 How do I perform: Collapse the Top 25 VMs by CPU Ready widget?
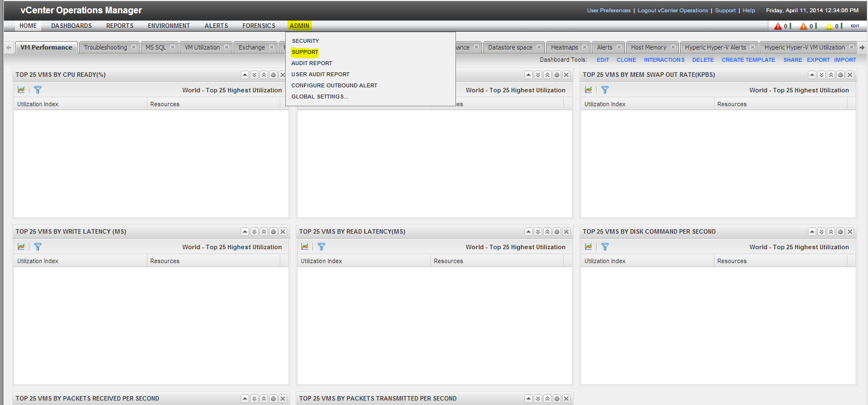[x=245, y=75]
